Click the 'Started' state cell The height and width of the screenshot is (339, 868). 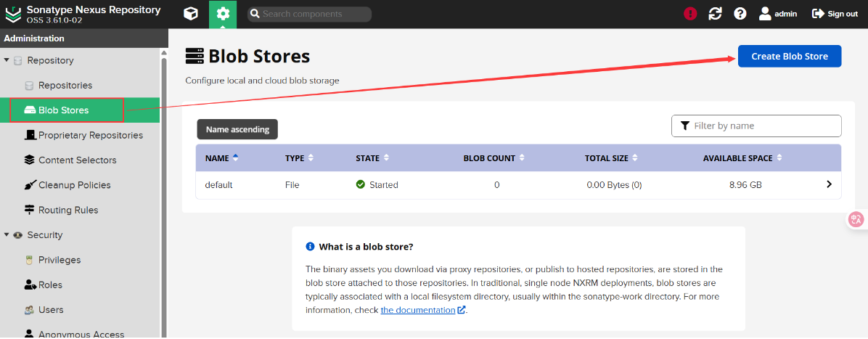coord(377,185)
